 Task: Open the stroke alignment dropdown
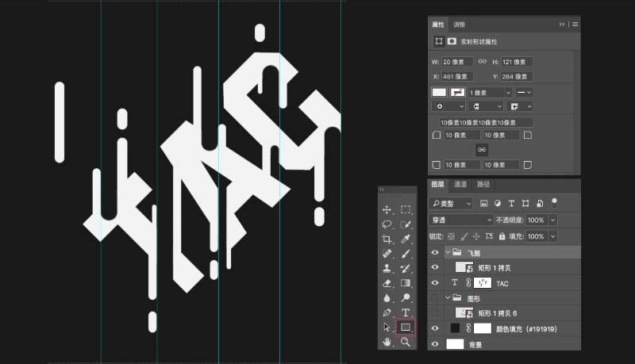[x=448, y=106]
